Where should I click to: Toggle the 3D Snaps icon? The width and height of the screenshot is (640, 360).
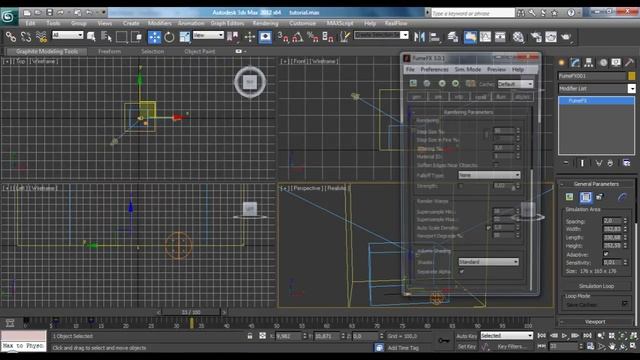click(283, 37)
